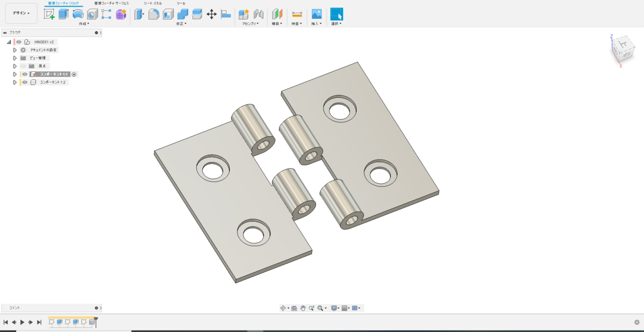The height and width of the screenshot is (332, 644).
Task: Show the hidden 原点 folder
Action: tap(24, 66)
